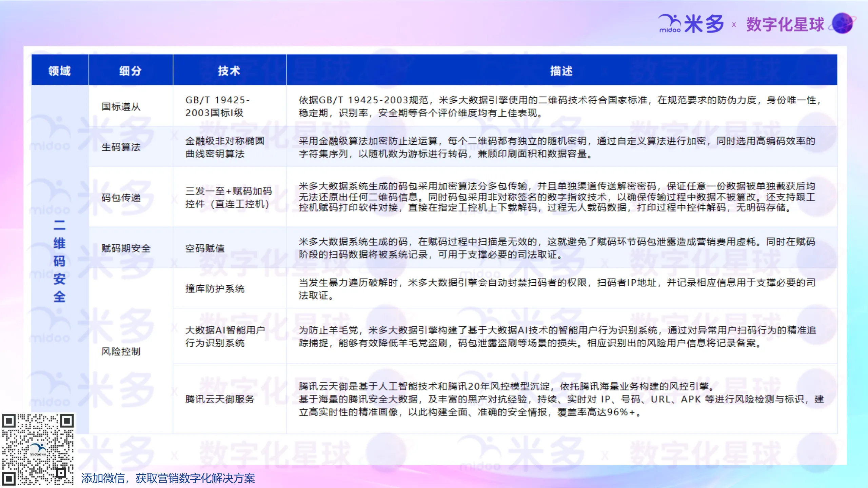Click the GB/T 19425-2003国标I级 cell

click(230, 106)
